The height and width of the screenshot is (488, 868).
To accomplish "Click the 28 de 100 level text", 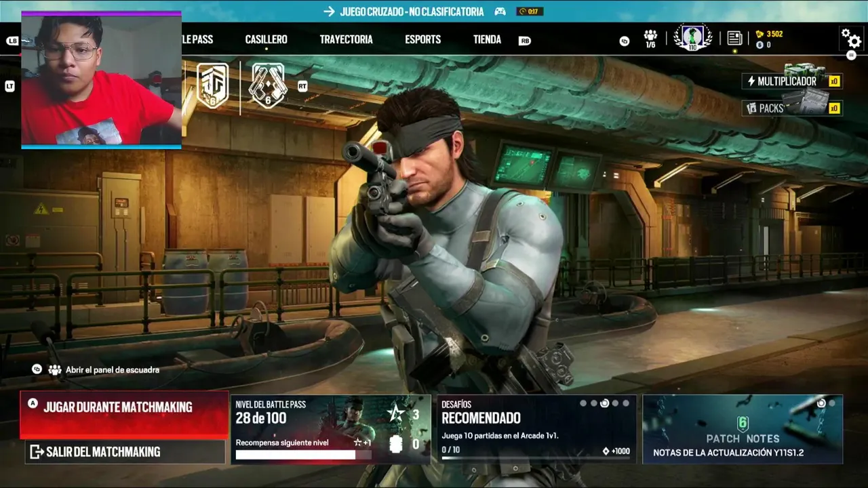I will (x=261, y=418).
